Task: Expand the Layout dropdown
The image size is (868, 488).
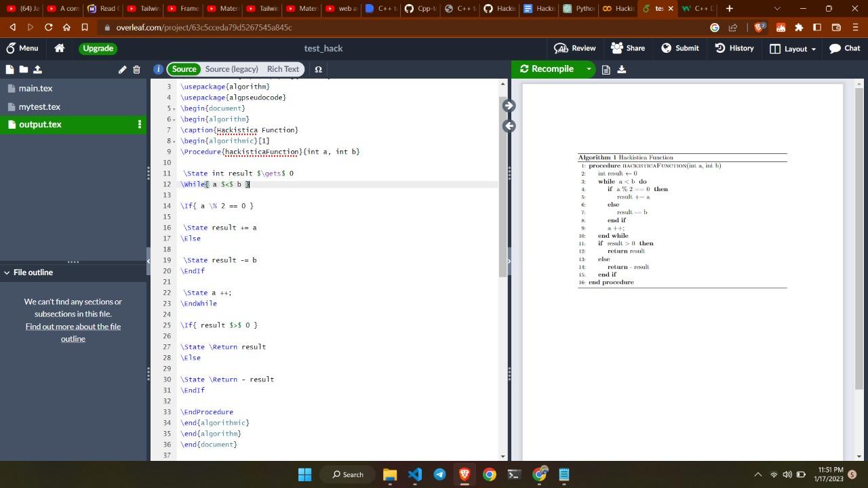Action: click(793, 48)
